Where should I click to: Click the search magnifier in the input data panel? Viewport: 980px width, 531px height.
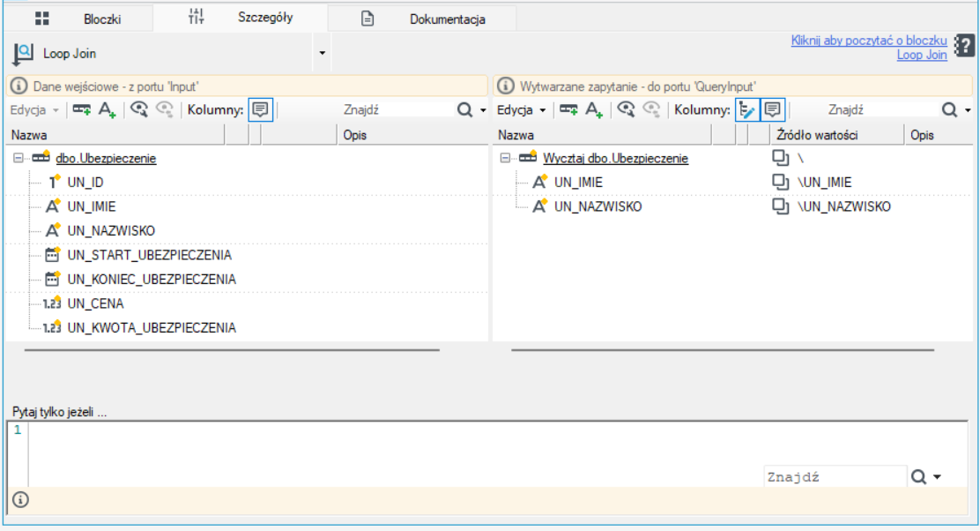point(464,110)
